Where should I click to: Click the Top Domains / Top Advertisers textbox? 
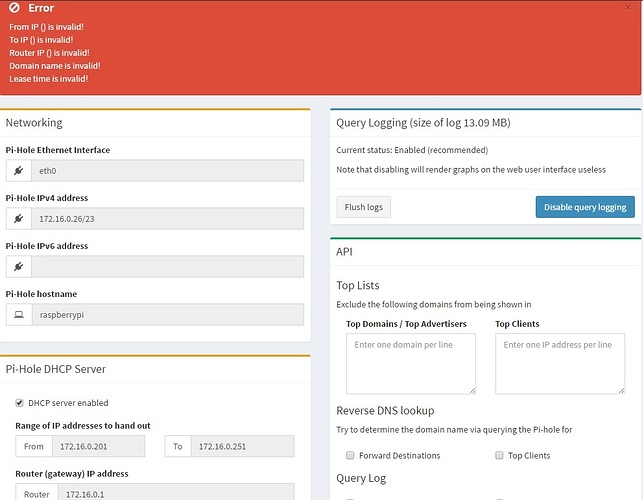click(411, 364)
